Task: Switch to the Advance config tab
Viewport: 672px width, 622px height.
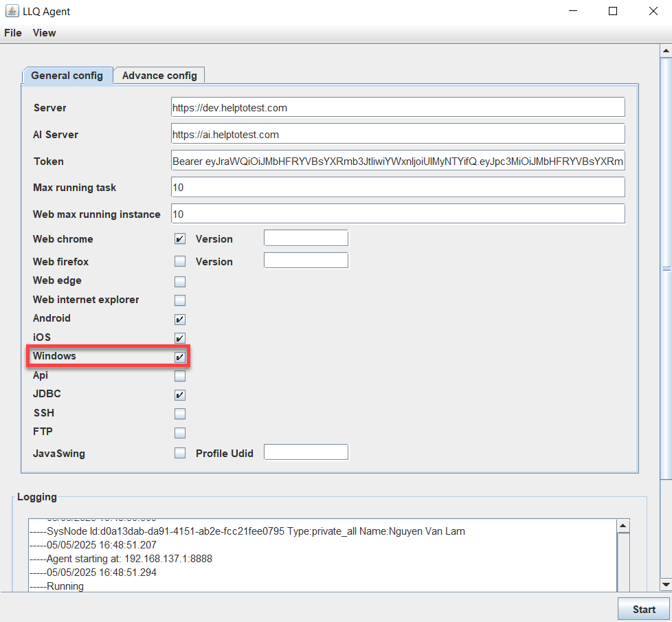Action: 159,76
